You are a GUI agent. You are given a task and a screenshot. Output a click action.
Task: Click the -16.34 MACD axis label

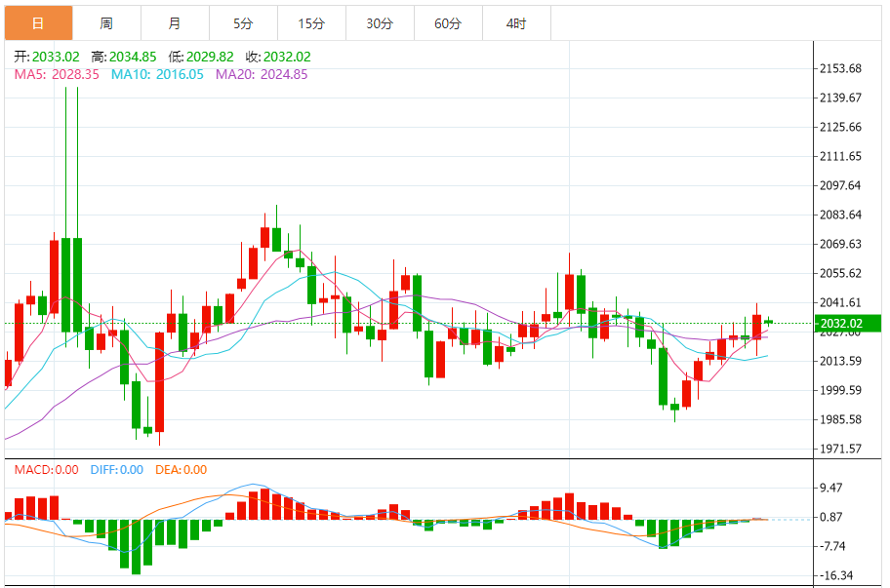tap(836, 575)
